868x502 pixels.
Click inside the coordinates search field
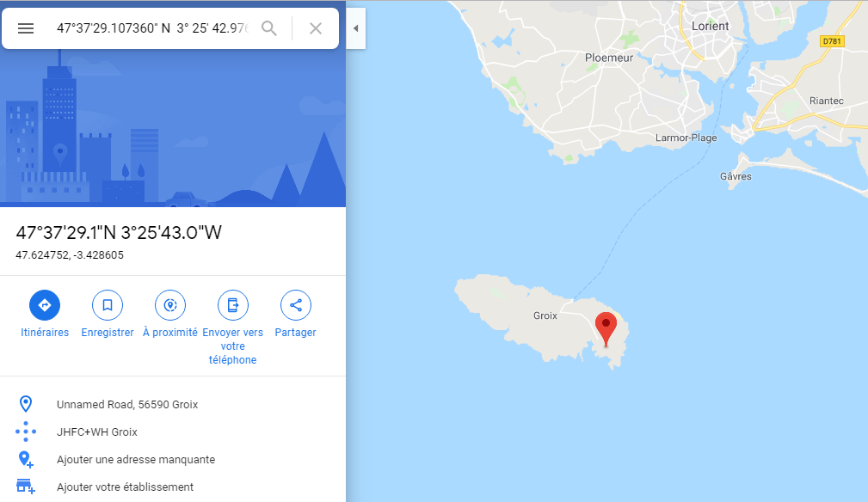[x=153, y=28]
